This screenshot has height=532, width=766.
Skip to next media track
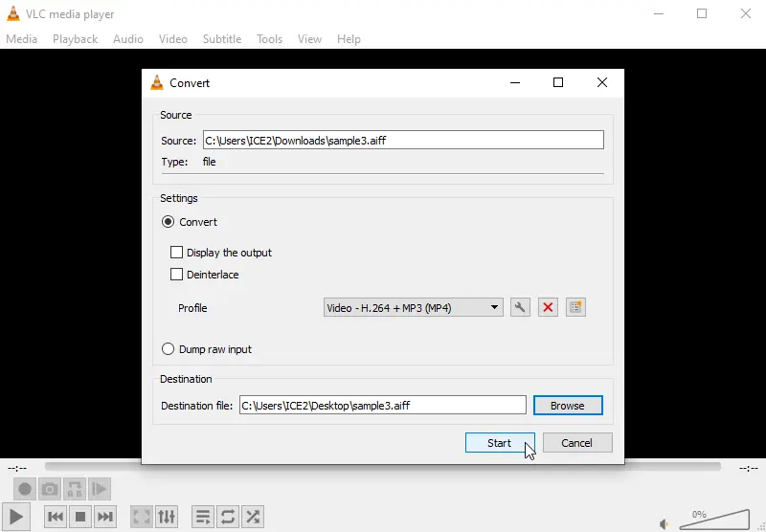point(105,517)
